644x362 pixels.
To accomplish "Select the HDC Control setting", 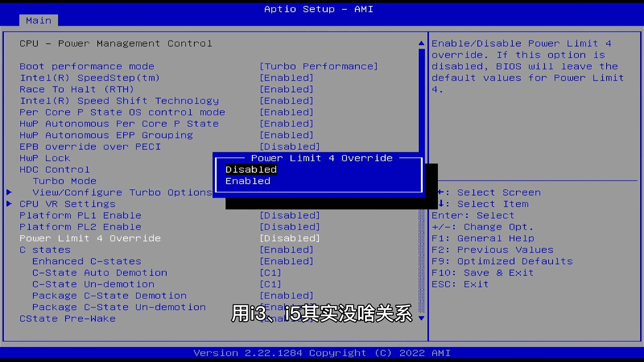I will click(x=55, y=170).
